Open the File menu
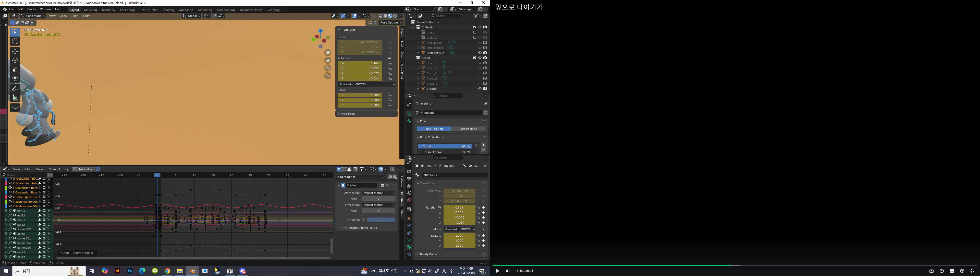Viewport: 980px width, 276px height. coord(11,9)
